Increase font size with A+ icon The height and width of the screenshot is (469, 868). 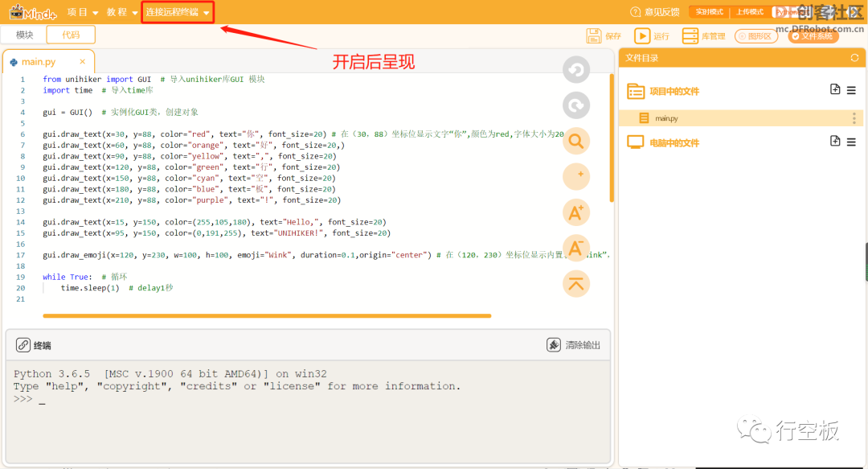coord(576,212)
